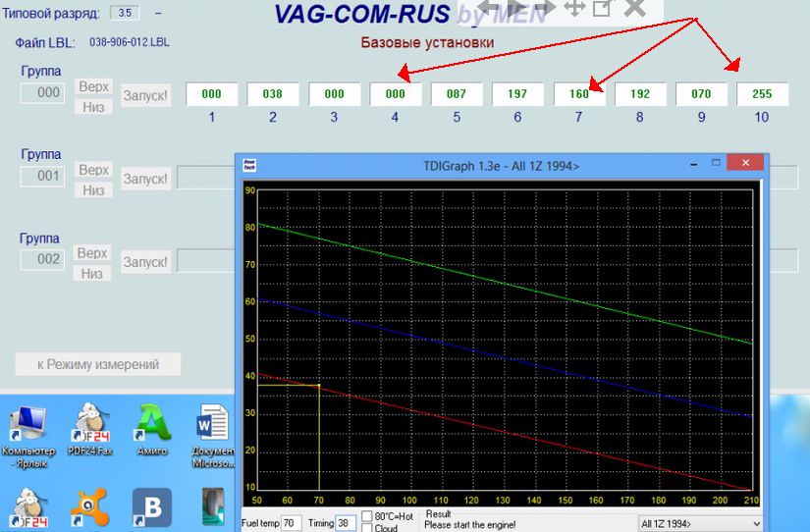Click the Базовые установки heading
Screen dimensions: 810x532
tap(427, 42)
